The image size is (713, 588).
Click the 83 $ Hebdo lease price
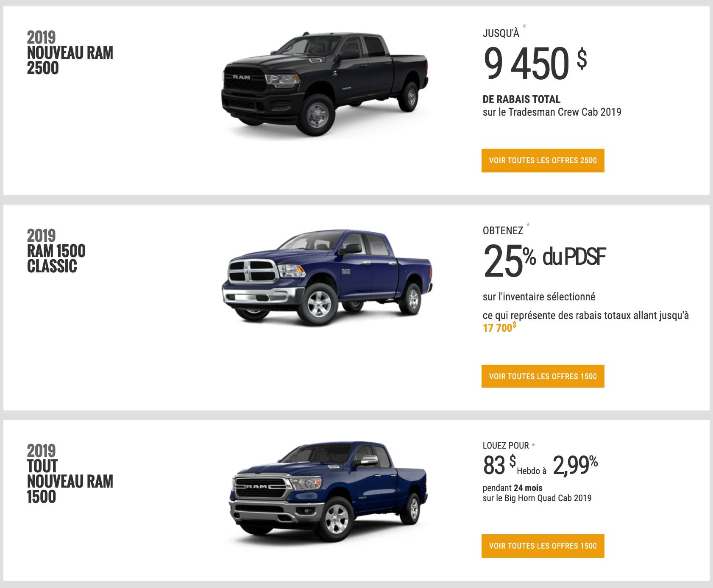point(515,465)
